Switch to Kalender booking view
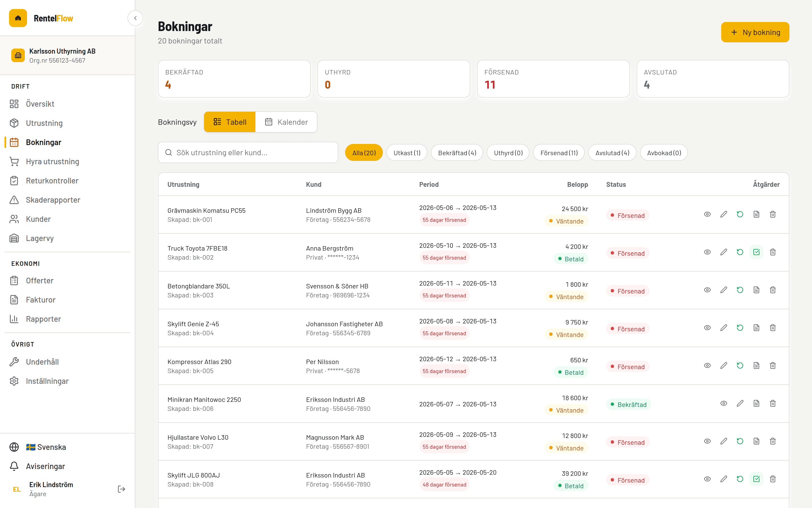812x508 pixels. 286,122
